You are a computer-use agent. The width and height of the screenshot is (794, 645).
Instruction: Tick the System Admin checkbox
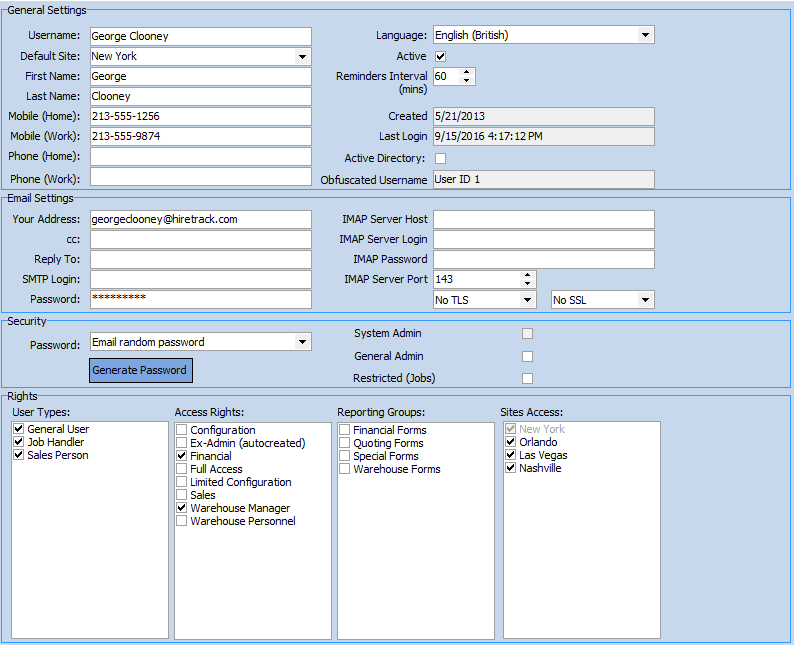527,334
